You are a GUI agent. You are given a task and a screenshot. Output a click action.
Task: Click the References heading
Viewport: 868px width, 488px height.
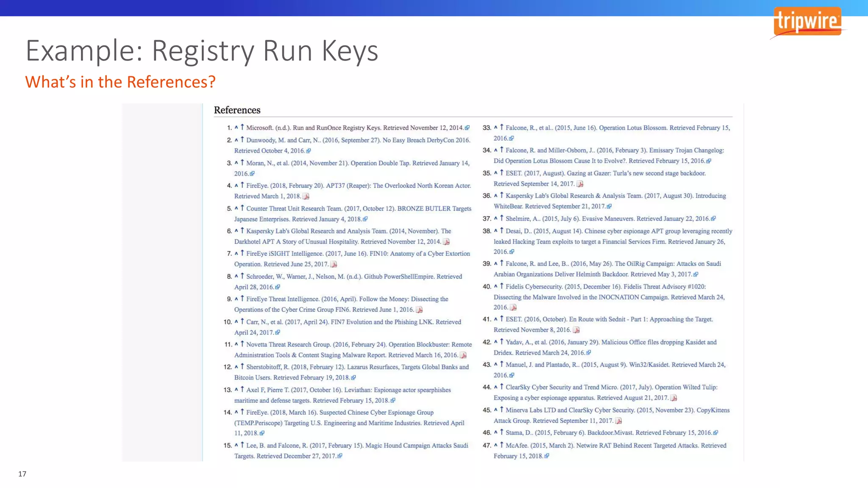point(237,110)
